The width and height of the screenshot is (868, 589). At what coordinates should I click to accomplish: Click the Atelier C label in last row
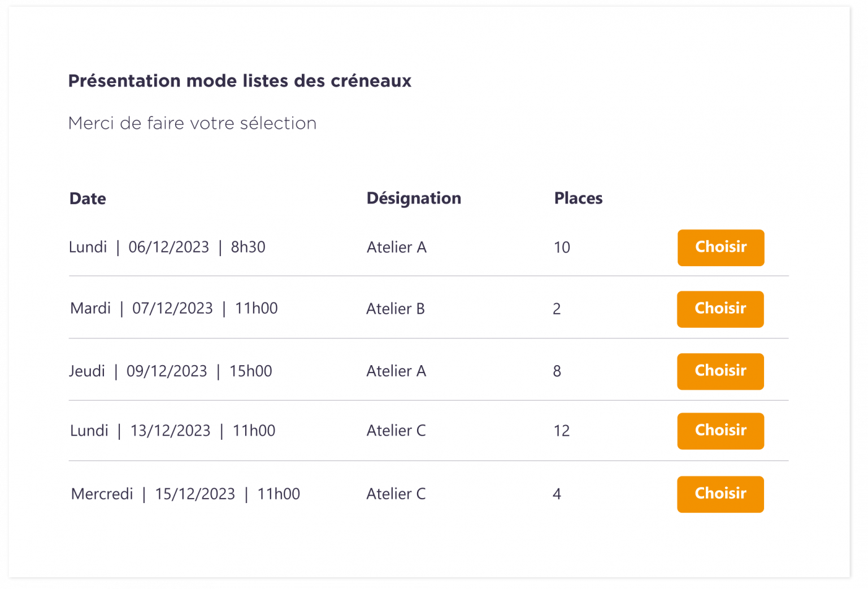coord(396,493)
